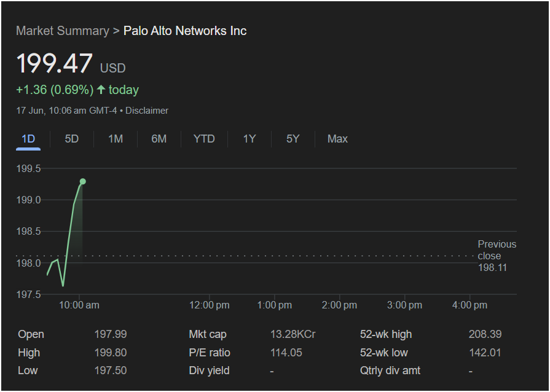The image size is (550, 392).
Task: Click the Div yield label
Action: [x=210, y=370]
